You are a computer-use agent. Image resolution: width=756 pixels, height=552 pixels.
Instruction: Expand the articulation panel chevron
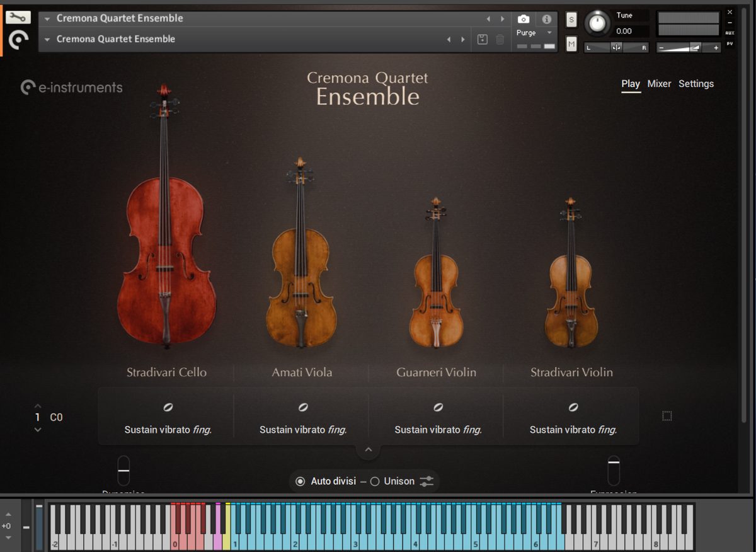coord(369,450)
